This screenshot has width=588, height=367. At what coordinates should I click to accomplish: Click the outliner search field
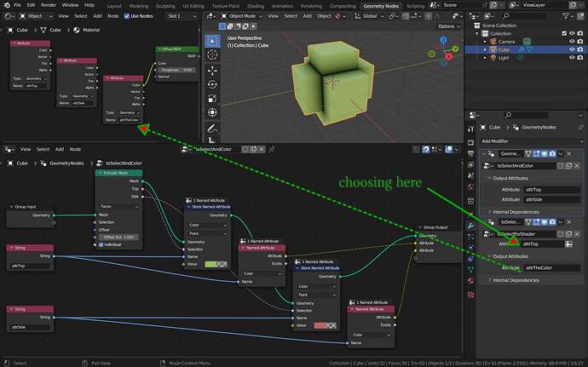(525, 16)
